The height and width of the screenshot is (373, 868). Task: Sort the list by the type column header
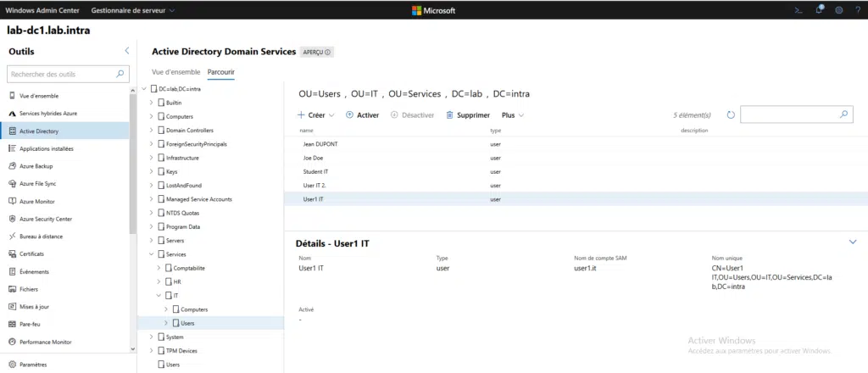tap(495, 131)
